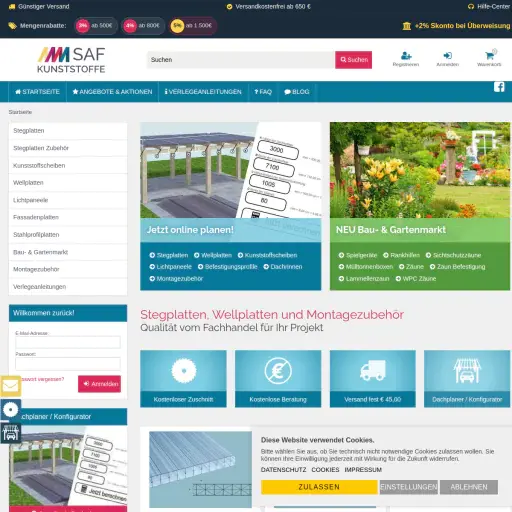Open Sichtschutzzäune link in green box
The width and height of the screenshot is (512, 512).
coord(453,255)
